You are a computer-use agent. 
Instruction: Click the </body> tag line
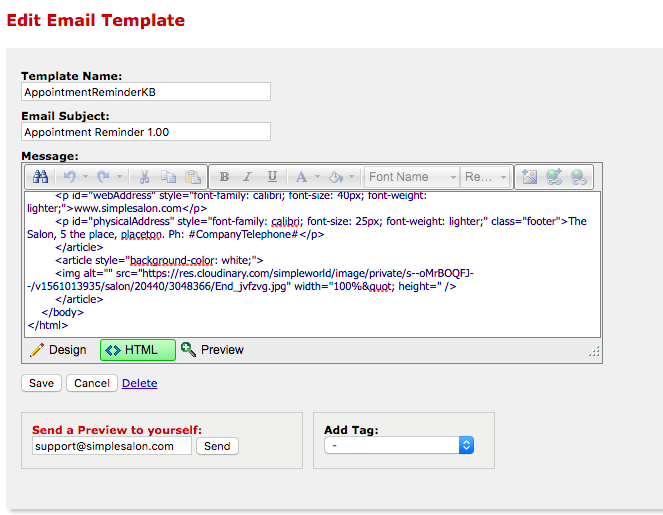click(63, 312)
